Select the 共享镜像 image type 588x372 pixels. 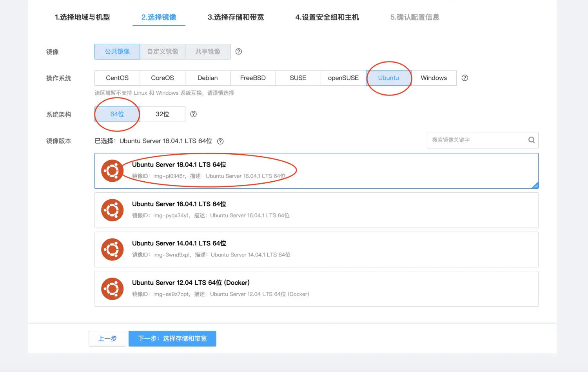tap(208, 52)
